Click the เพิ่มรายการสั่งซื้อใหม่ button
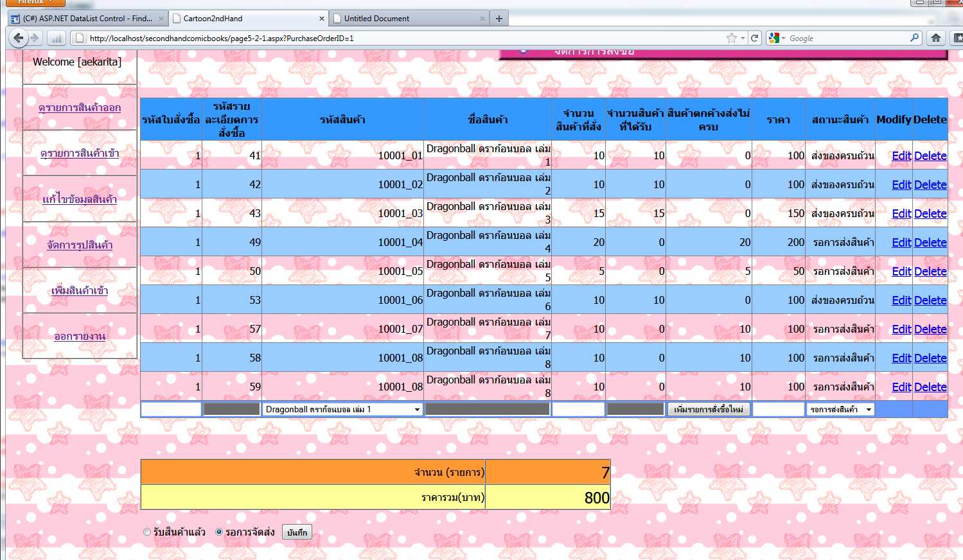 [x=708, y=409]
